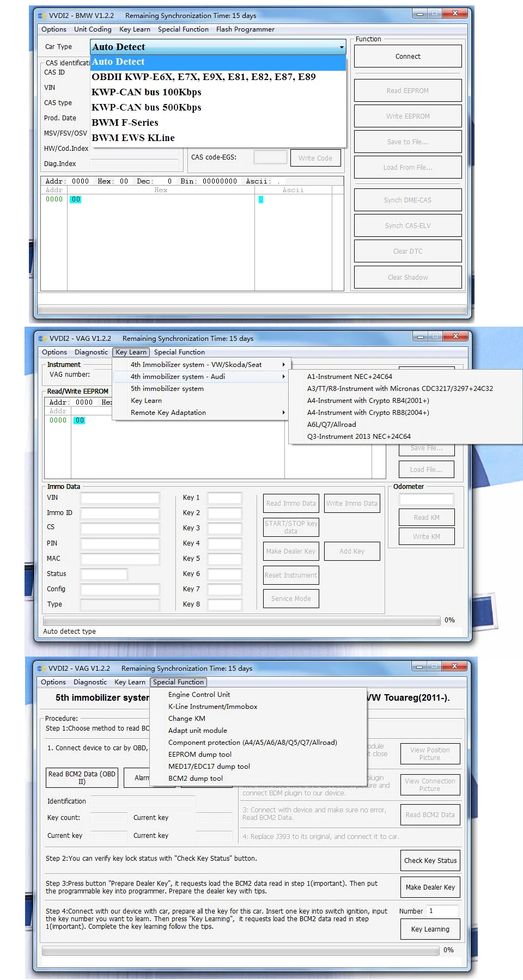Click Clear DTC button
This screenshot has height=980, width=523.
point(408,252)
